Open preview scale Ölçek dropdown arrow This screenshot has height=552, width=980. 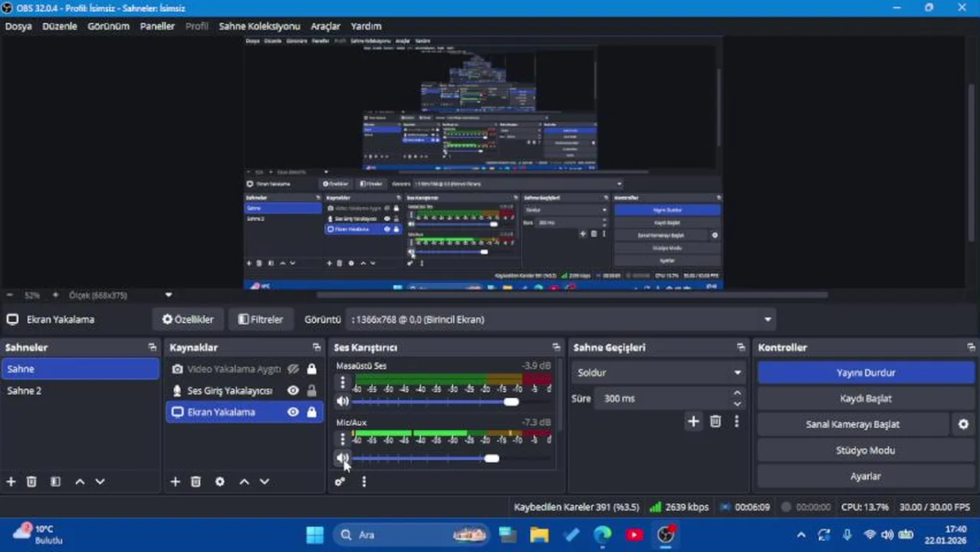pyautogui.click(x=169, y=294)
